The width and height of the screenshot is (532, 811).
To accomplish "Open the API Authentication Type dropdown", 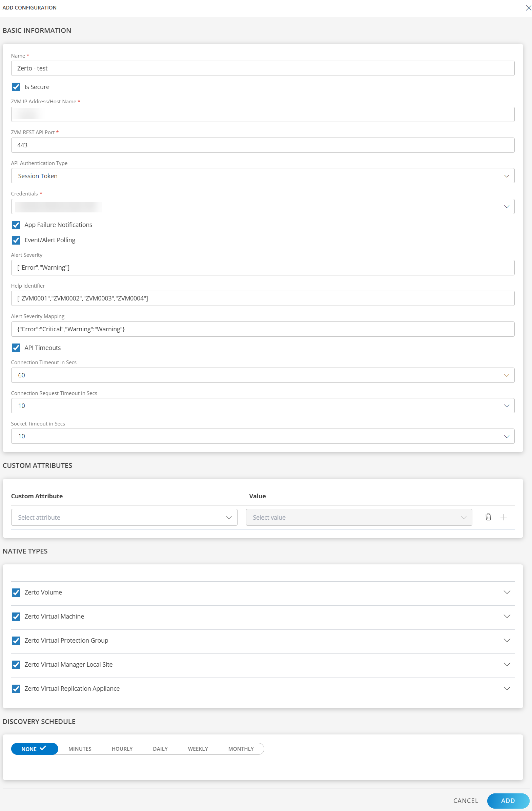I will coord(262,176).
